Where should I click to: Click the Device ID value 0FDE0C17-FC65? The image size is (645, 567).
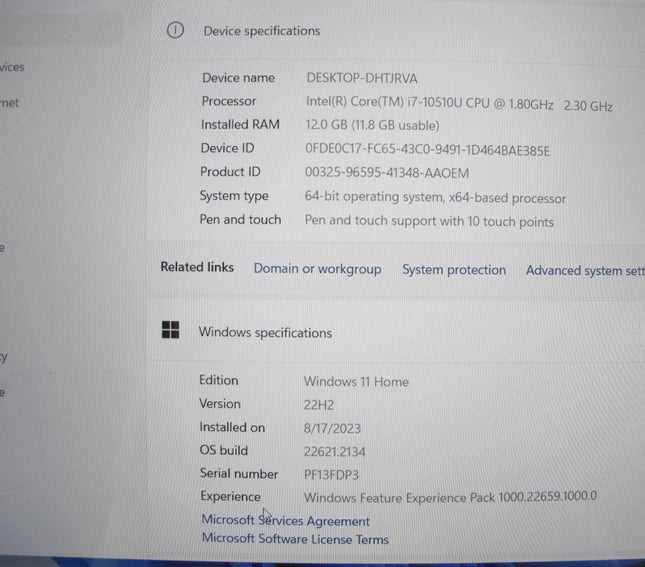coord(427,150)
